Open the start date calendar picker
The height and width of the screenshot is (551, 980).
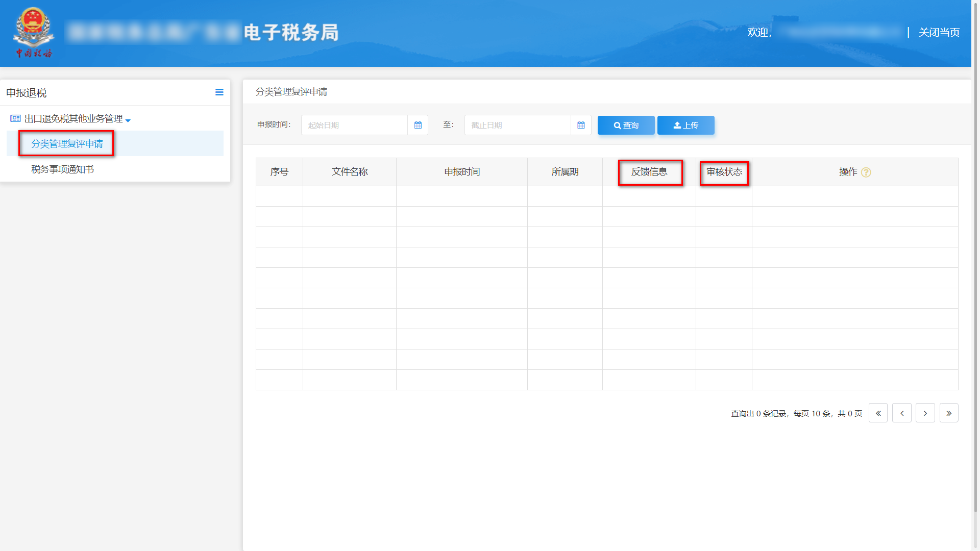(x=418, y=125)
